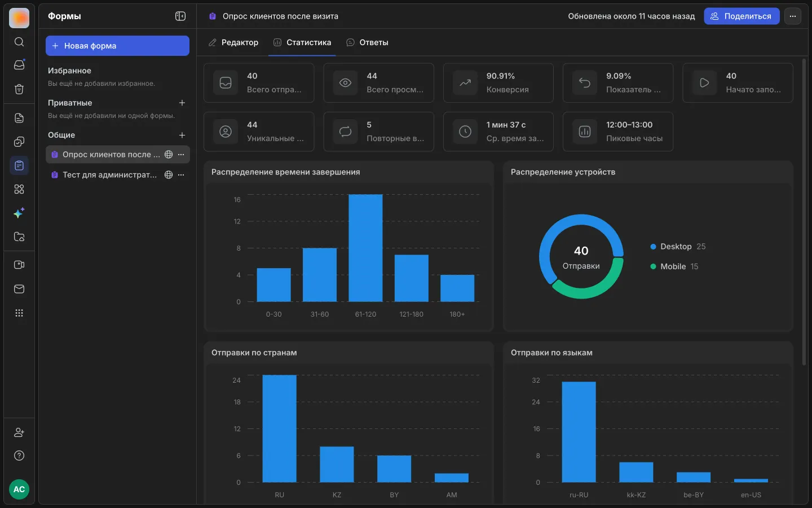Open video meeting icon in sidebar
812x508 pixels.
point(19,265)
